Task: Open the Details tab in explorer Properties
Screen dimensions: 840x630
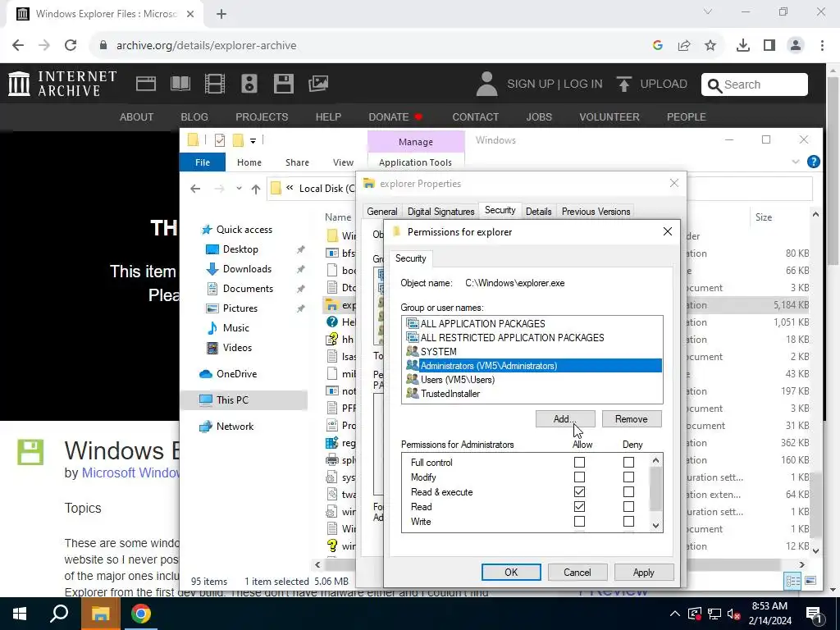Action: click(x=538, y=212)
